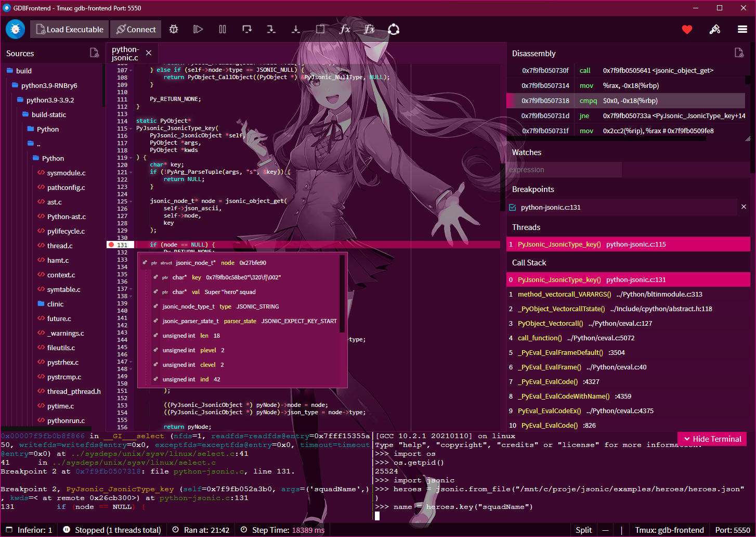This screenshot has height=537, width=756.
Task: Switch to the python-jsonic.c tab
Action: coord(125,53)
